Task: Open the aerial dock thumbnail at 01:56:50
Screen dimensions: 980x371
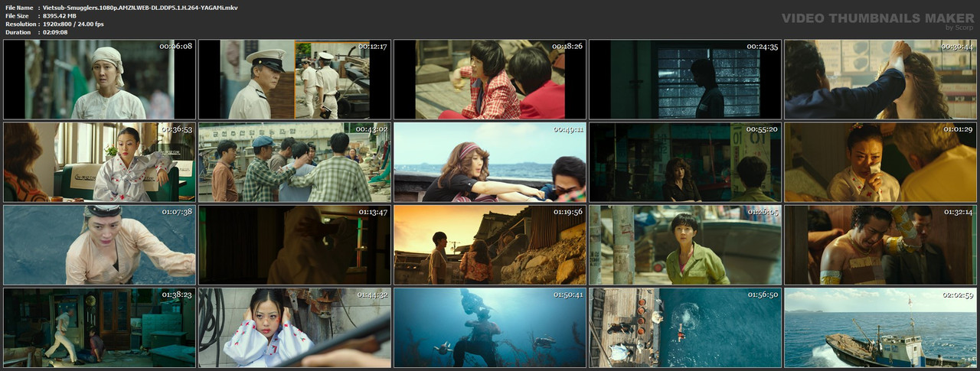Action: [685, 327]
